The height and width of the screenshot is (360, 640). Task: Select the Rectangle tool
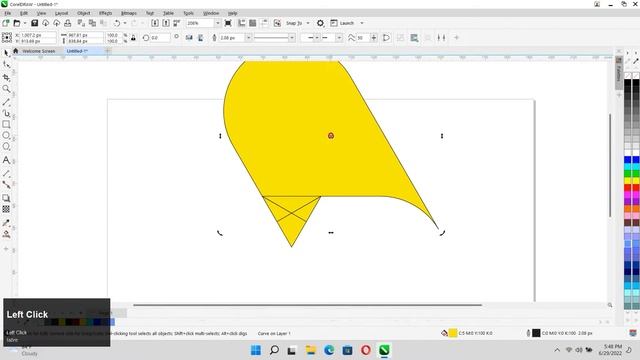coord(6,124)
